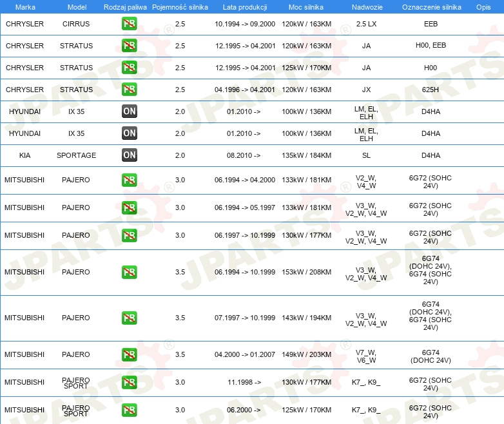This screenshot has height=424, width=504.
Task: Click the JX body cell
Action: 367,90
